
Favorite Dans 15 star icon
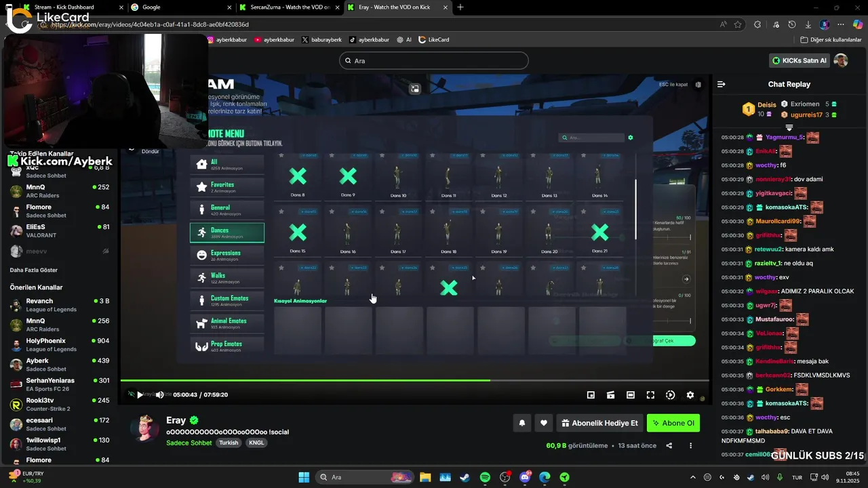(x=281, y=211)
